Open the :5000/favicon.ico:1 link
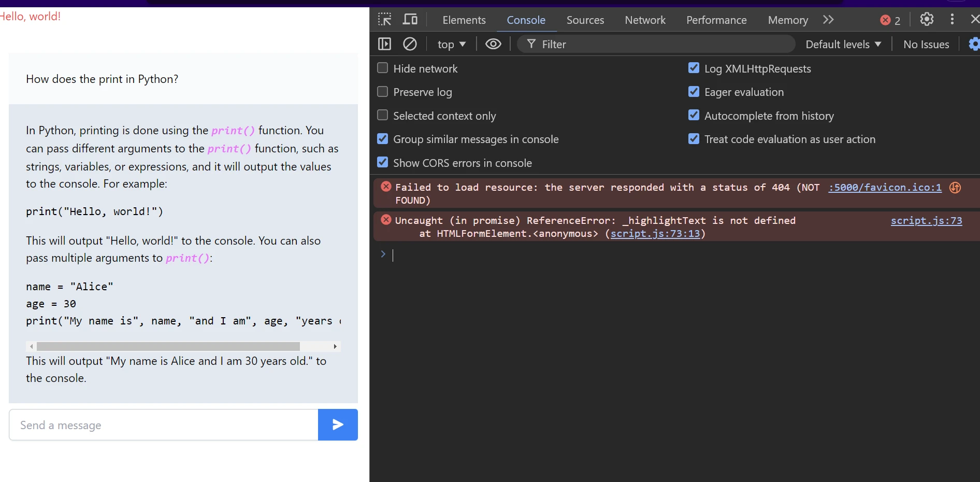The width and height of the screenshot is (980, 482). 884,188
